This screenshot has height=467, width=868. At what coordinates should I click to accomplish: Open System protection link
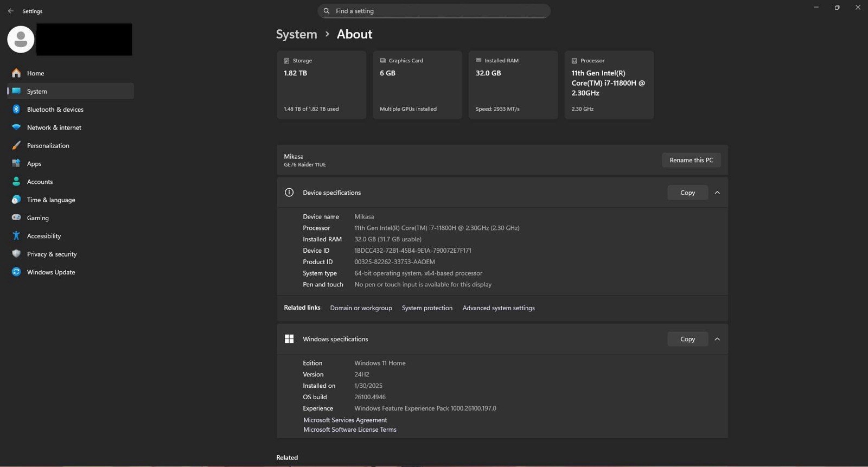click(427, 308)
